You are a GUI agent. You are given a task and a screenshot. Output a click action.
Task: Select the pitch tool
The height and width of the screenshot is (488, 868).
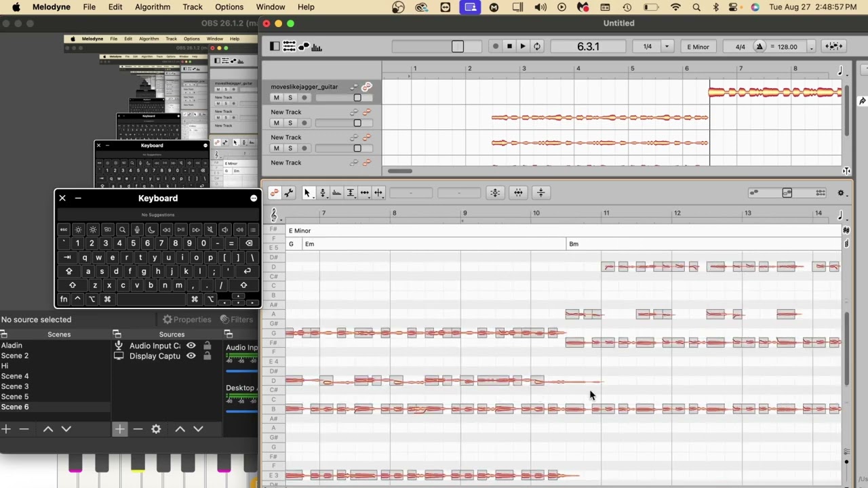(x=323, y=193)
